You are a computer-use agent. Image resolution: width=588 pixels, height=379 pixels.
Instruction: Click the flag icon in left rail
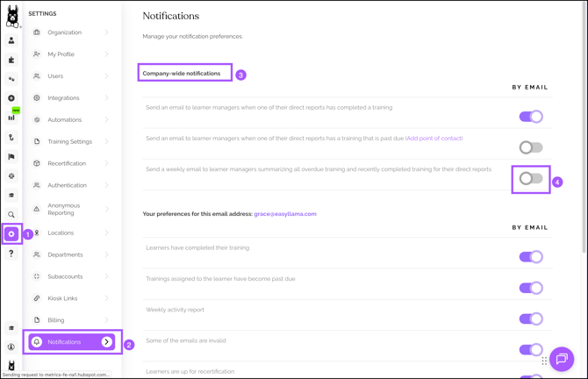tap(11, 157)
